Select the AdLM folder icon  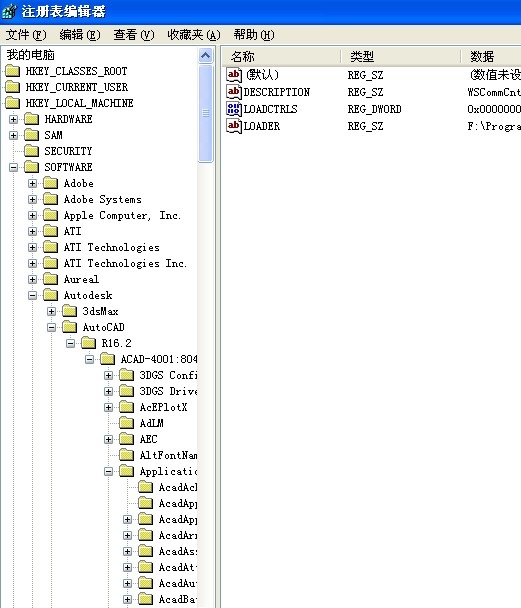[x=126, y=423]
